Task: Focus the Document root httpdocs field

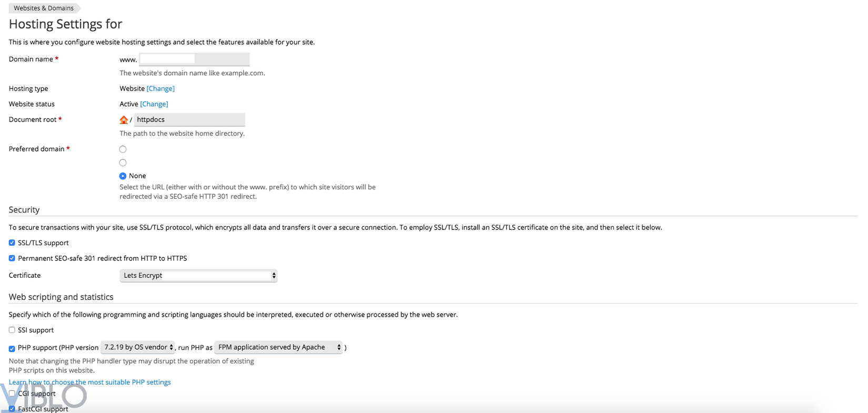Action: pyautogui.click(x=189, y=120)
